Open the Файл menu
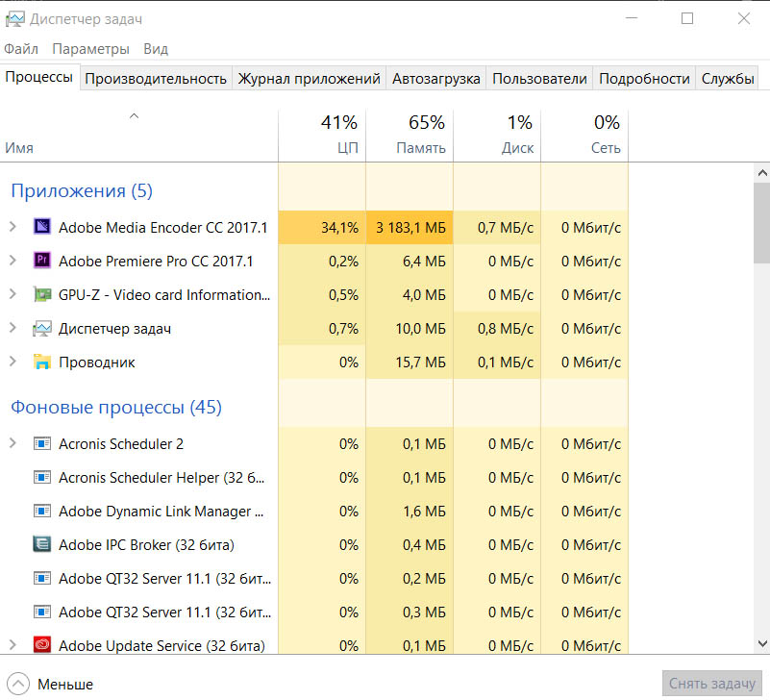The width and height of the screenshot is (770, 700). point(21,49)
